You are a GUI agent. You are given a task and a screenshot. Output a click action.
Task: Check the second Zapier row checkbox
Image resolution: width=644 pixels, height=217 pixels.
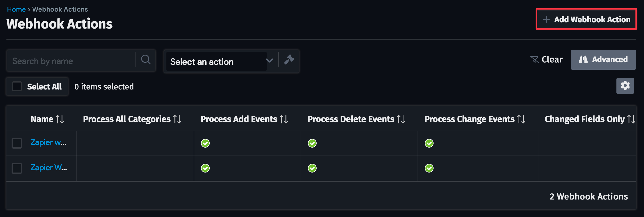click(17, 168)
